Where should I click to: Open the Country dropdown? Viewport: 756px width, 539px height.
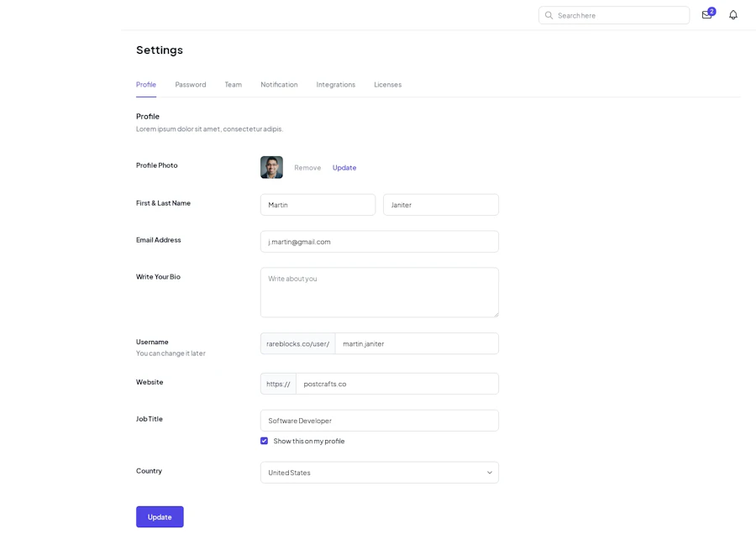tap(380, 473)
